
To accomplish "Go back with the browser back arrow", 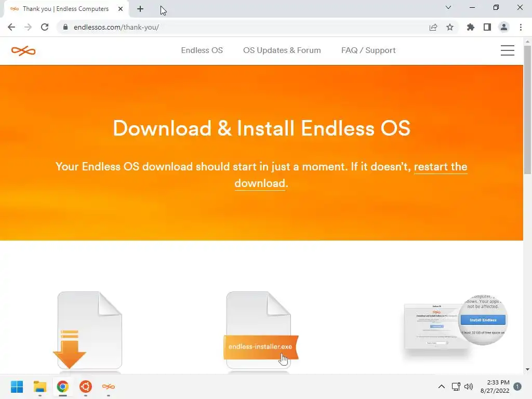I will (x=11, y=27).
